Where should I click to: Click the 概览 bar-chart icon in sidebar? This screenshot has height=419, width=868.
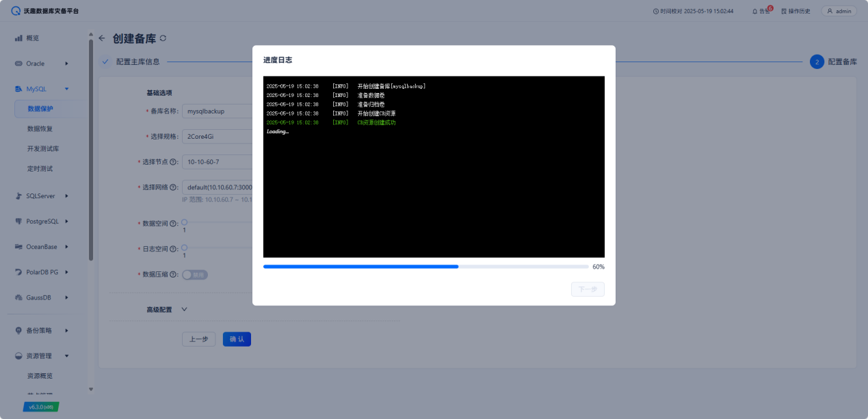pos(19,38)
